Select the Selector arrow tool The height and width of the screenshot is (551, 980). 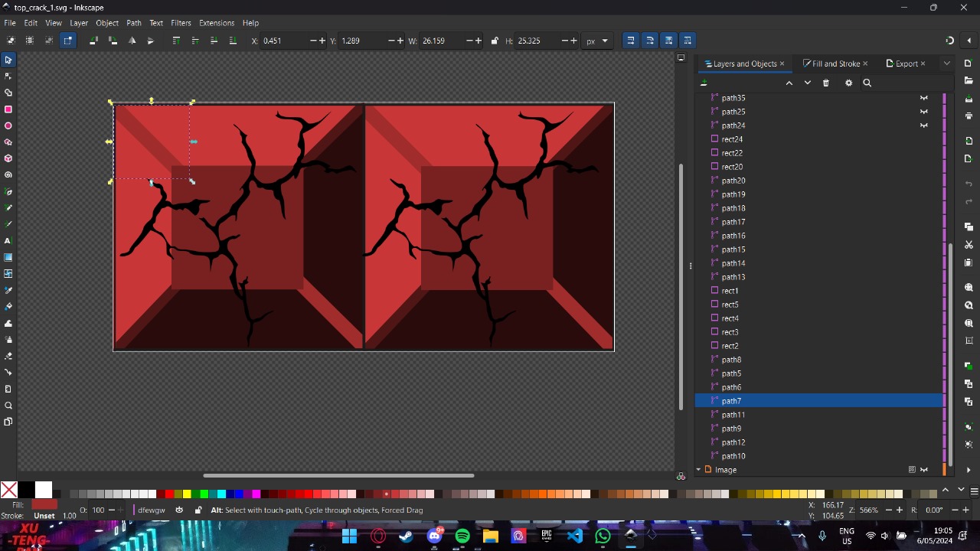tap(8, 60)
